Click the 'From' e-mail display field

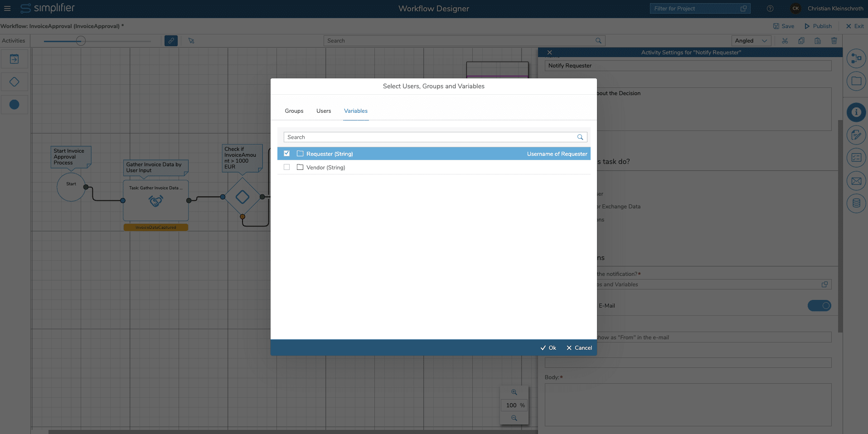tap(713, 338)
